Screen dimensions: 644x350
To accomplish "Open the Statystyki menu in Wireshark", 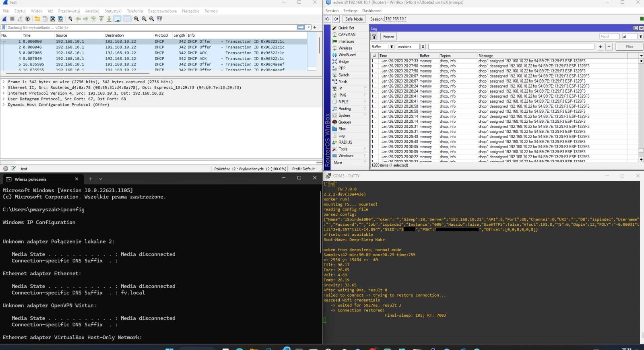I will pyautogui.click(x=113, y=11).
